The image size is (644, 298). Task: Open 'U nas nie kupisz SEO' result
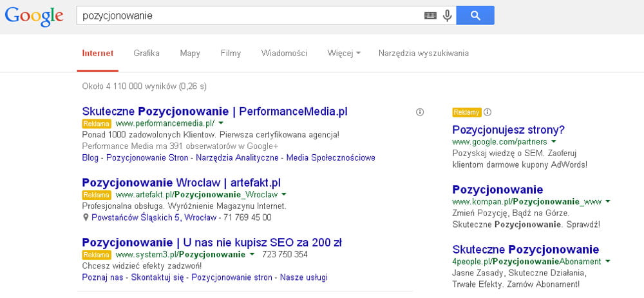click(212, 242)
